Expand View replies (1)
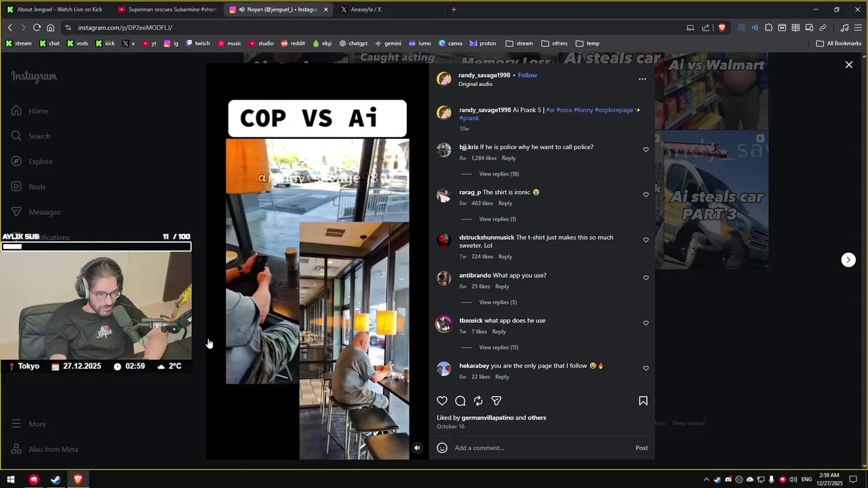Viewport: 868px width, 488px height. click(x=497, y=219)
